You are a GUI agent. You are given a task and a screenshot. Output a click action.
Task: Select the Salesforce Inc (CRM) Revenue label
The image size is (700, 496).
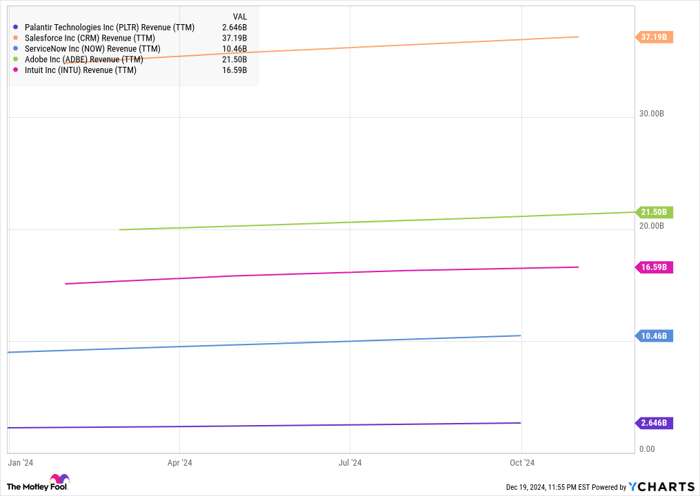(x=90, y=38)
